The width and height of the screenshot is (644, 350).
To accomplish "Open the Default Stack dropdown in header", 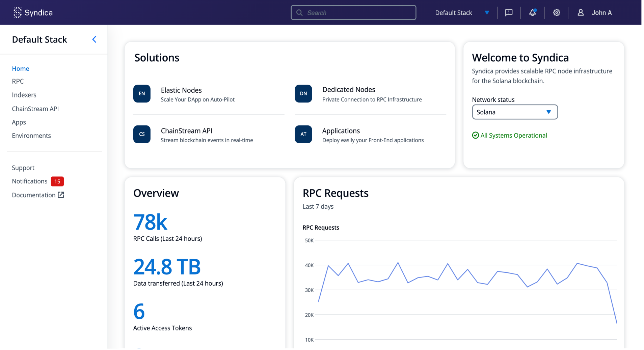I will (x=462, y=12).
